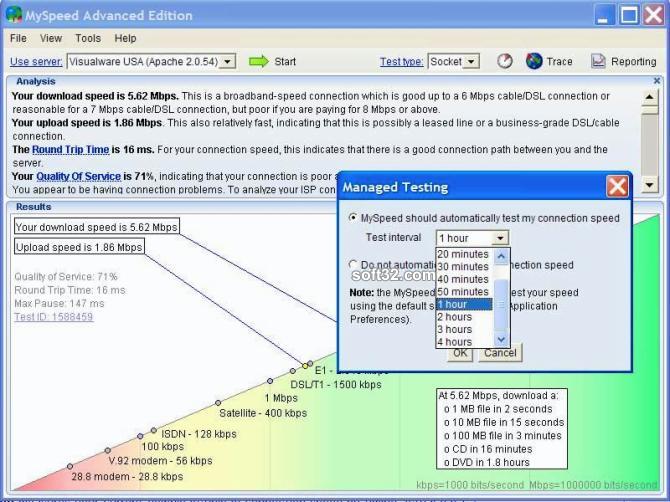Close the Managed Testing dialog
This screenshot has height=502, width=670.
point(617,187)
